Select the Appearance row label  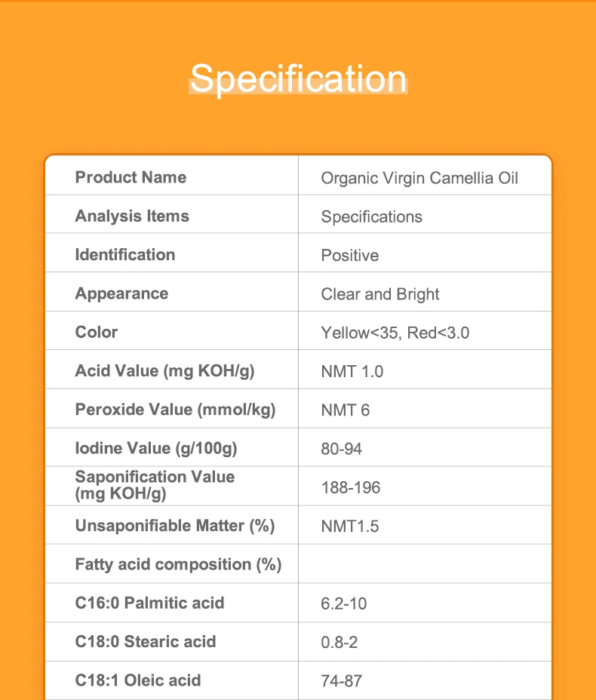[x=121, y=293]
